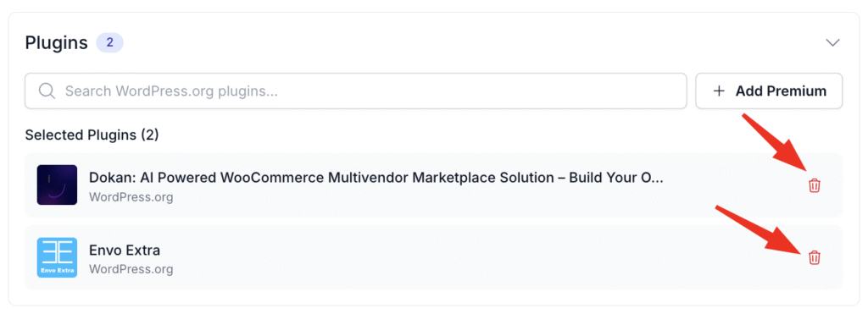Open the Dokan plugin logo thumbnail
The image size is (868, 314).
57,185
